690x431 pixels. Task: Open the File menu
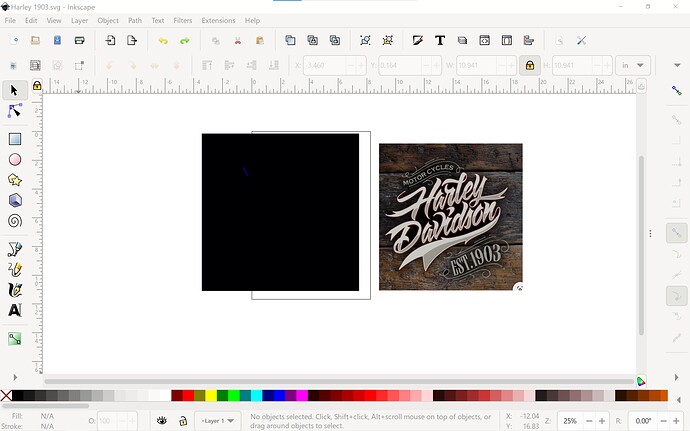click(10, 20)
